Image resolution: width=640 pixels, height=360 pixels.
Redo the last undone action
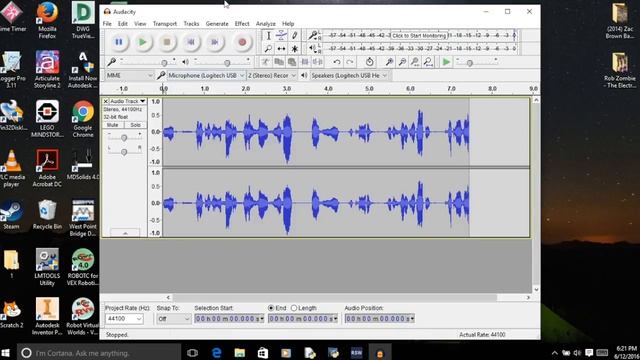[x=350, y=62]
